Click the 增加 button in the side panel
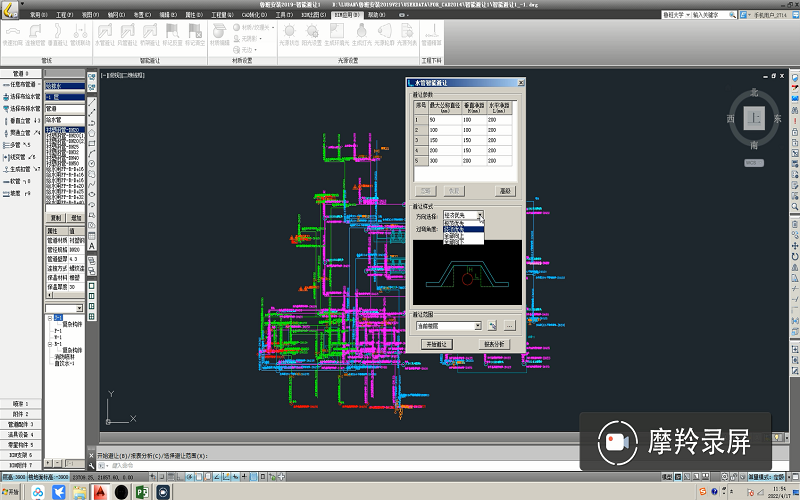 [x=76, y=218]
